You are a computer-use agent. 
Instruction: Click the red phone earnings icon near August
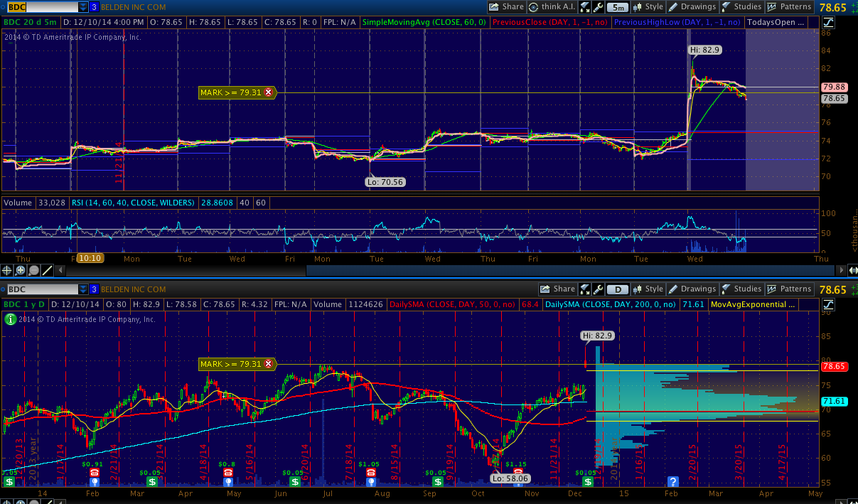(370, 473)
